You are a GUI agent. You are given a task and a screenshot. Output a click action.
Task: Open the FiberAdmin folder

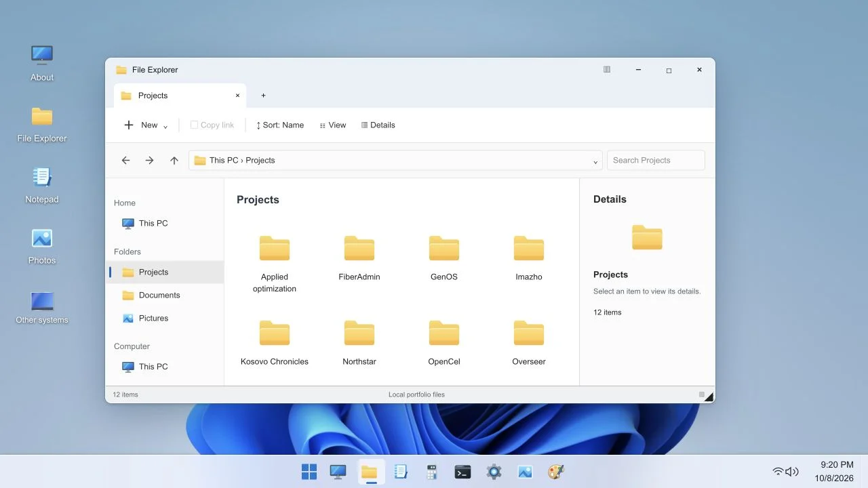pyautogui.click(x=359, y=258)
